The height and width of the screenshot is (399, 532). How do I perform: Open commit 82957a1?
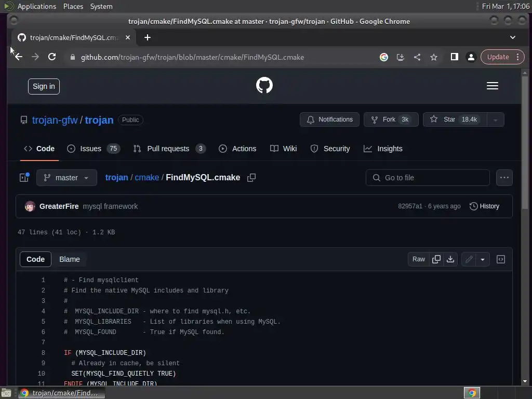click(410, 206)
